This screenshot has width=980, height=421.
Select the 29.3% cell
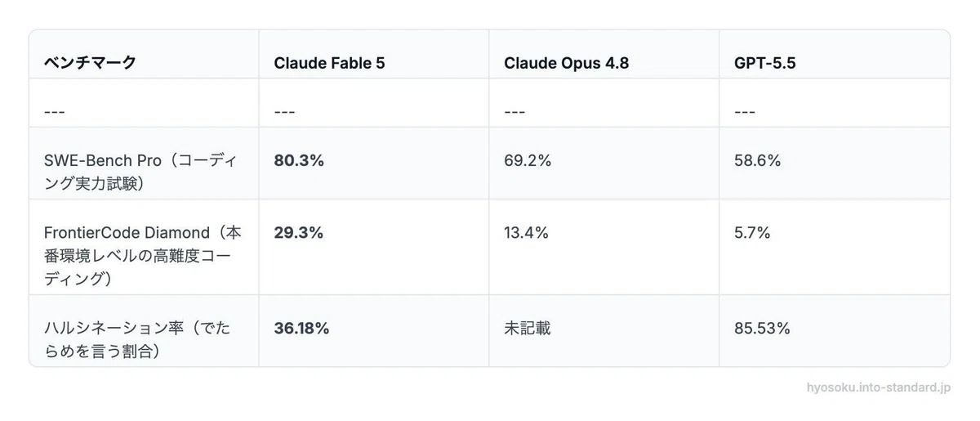[299, 233]
